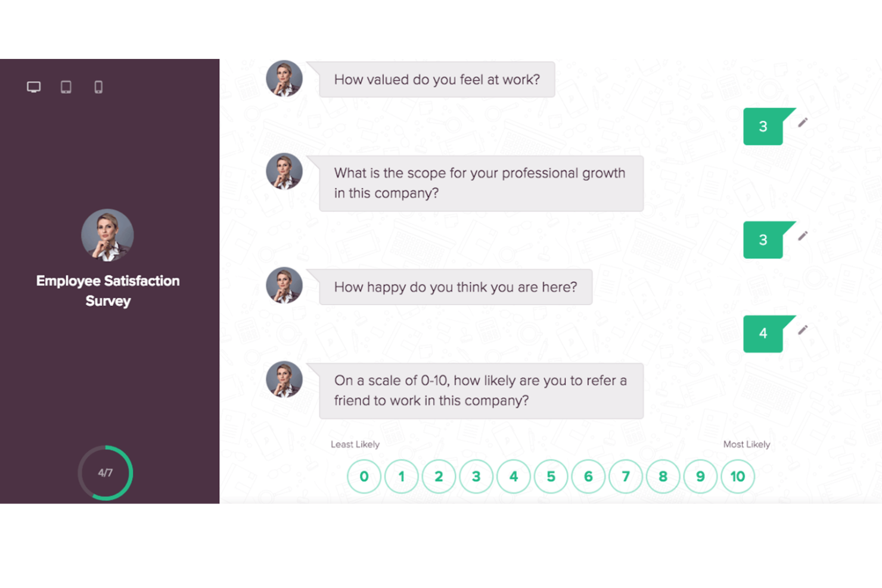Viewport: 882px width, 588px height.
Task: Select the referral question bubble
Action: 481,391
